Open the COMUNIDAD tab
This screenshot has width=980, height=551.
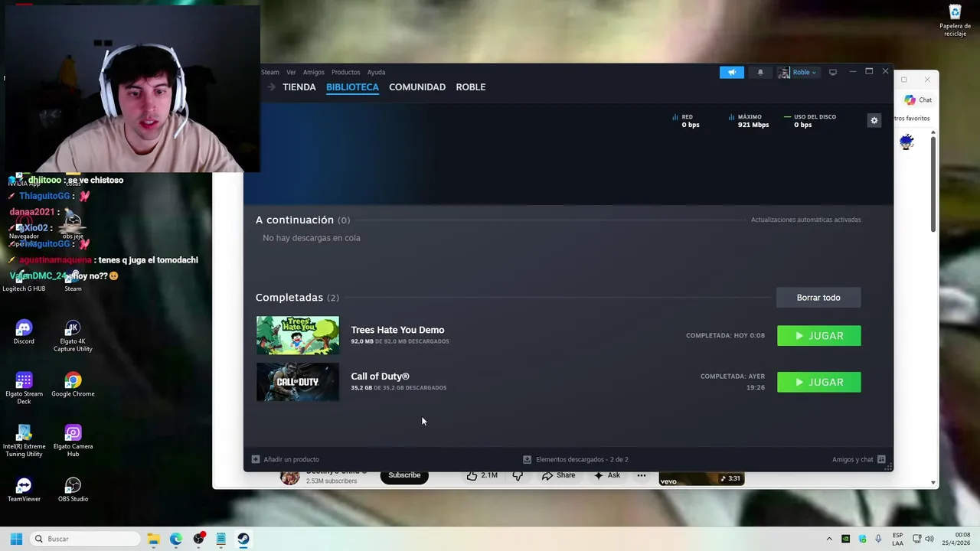[x=417, y=87]
